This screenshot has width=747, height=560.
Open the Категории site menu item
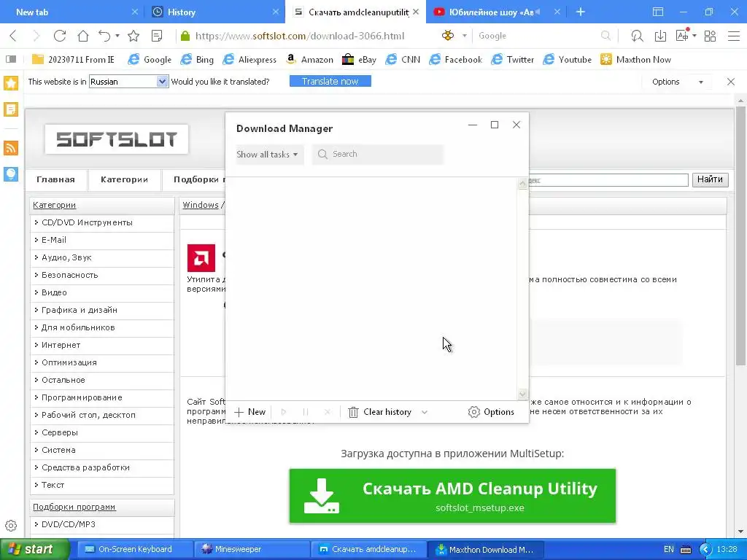[x=124, y=179]
